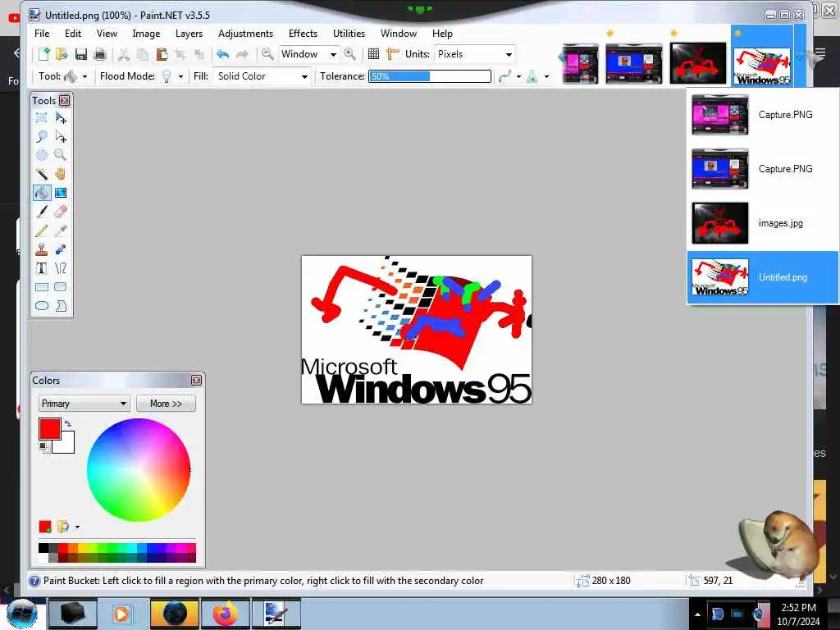The height and width of the screenshot is (630, 840).
Task: Select the Ellipse Select tool
Action: 42,155
